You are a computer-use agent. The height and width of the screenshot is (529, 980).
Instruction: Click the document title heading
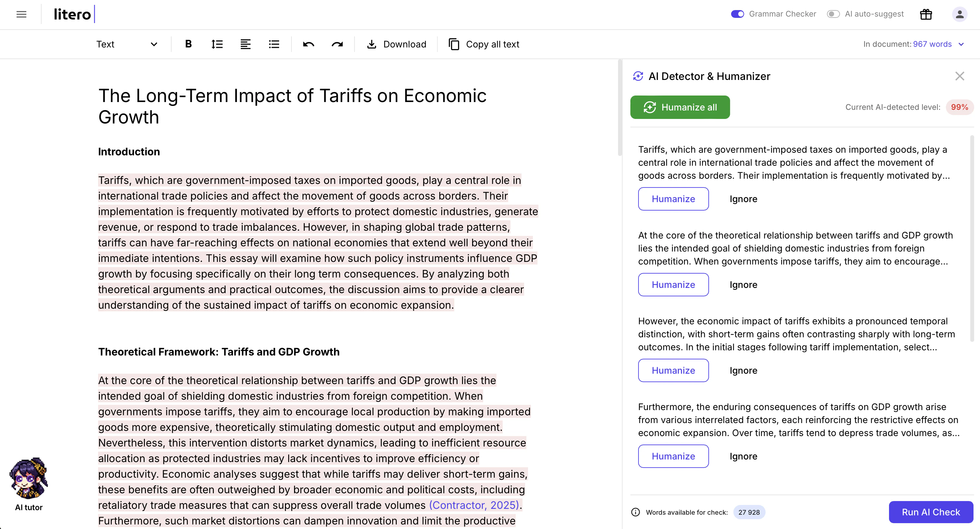click(292, 106)
